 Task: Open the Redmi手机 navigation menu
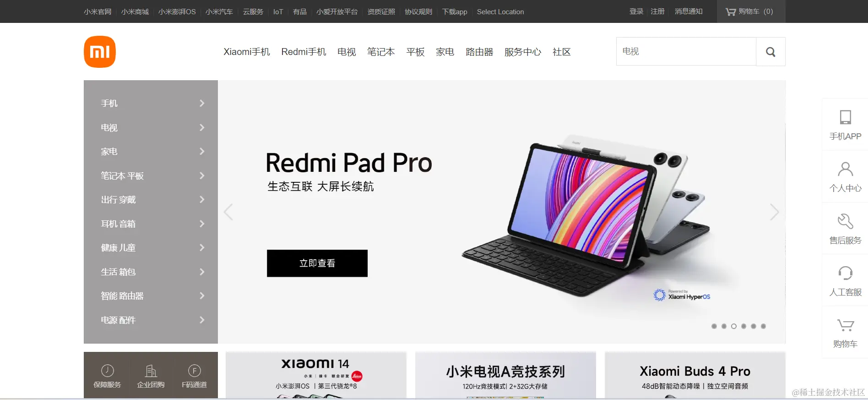(x=304, y=52)
